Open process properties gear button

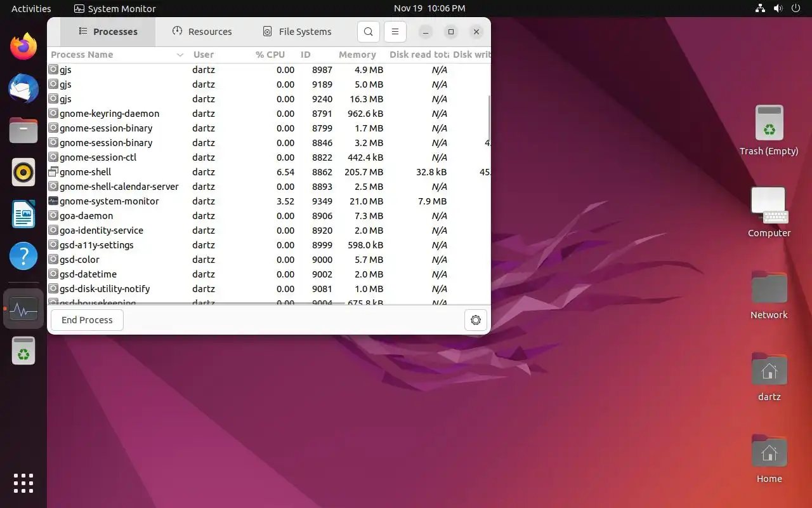476,320
